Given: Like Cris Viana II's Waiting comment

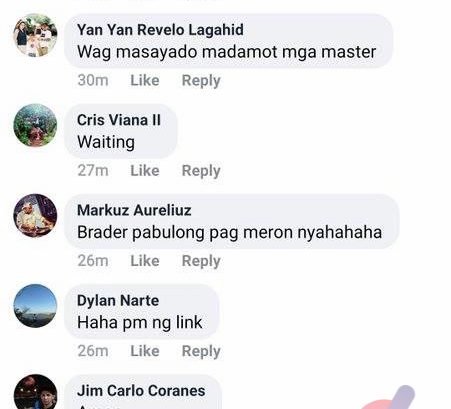Looking at the screenshot, I should [145, 171].
